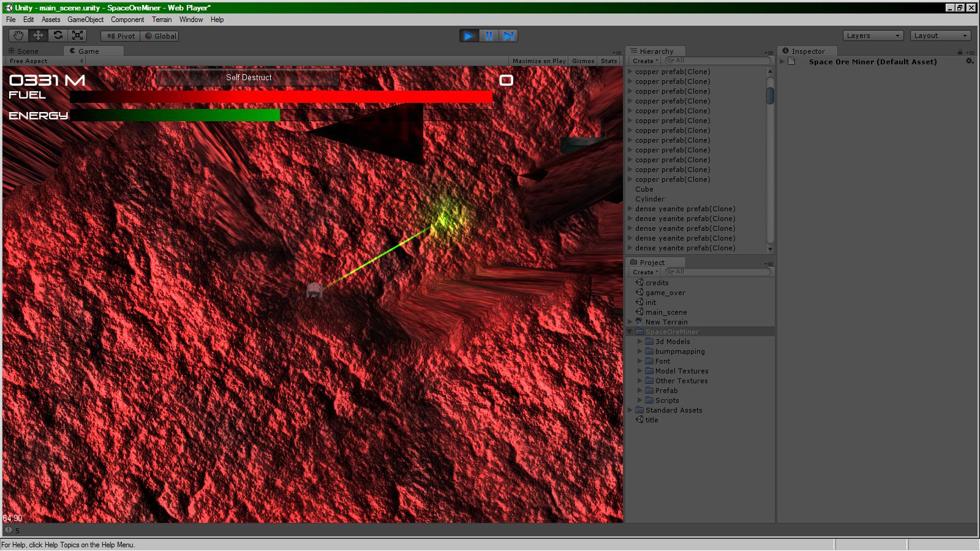The height and width of the screenshot is (551, 980).
Task: Stop play mode with Play button
Action: click(x=469, y=36)
